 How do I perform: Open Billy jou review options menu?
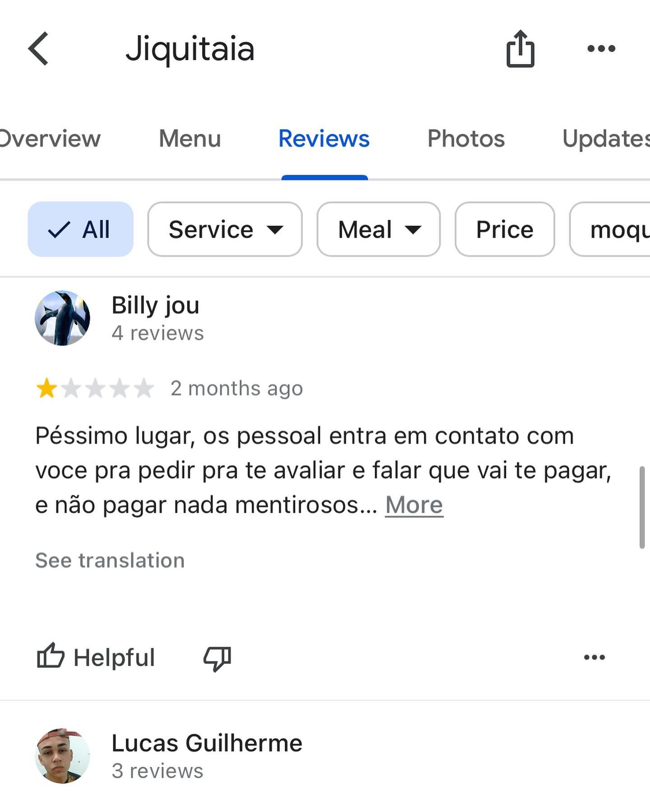pos(594,657)
